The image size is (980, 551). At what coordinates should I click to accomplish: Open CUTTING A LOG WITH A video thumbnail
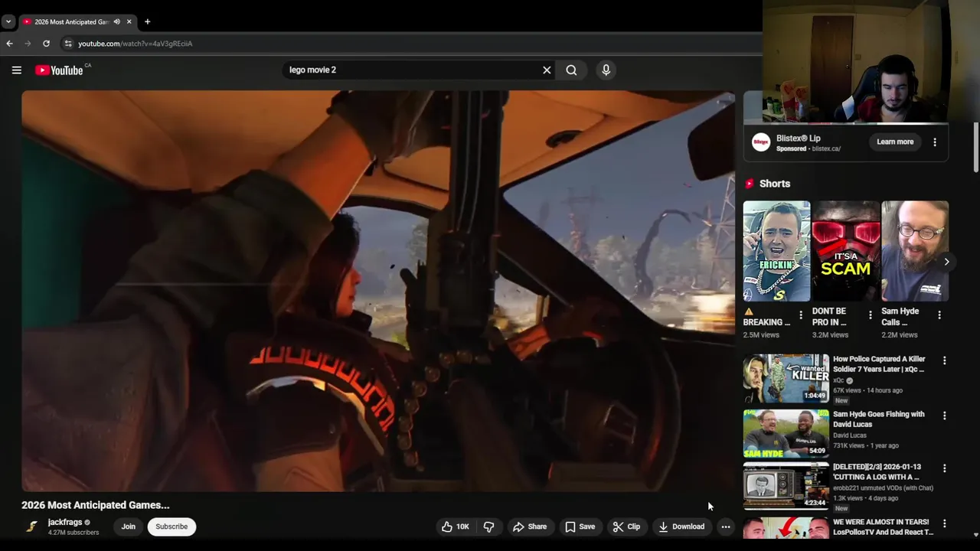(786, 485)
